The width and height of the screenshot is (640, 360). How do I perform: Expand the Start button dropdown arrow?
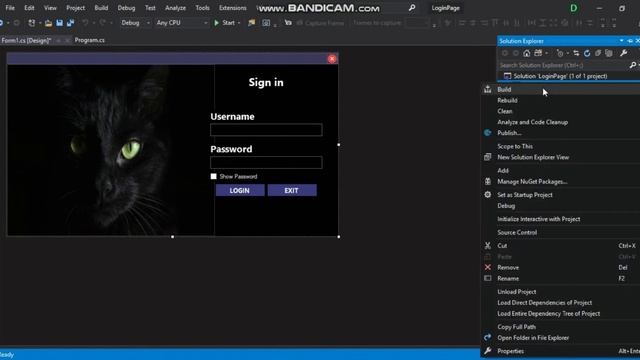point(239,23)
